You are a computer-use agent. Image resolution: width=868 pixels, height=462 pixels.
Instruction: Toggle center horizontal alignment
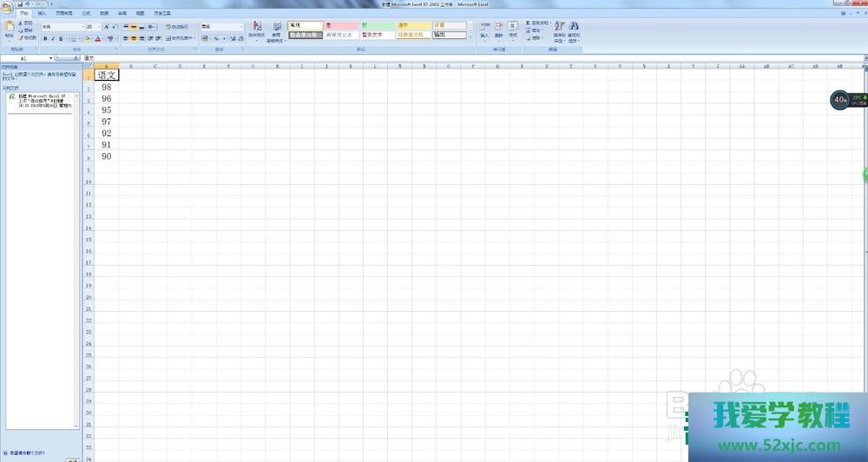[x=135, y=38]
